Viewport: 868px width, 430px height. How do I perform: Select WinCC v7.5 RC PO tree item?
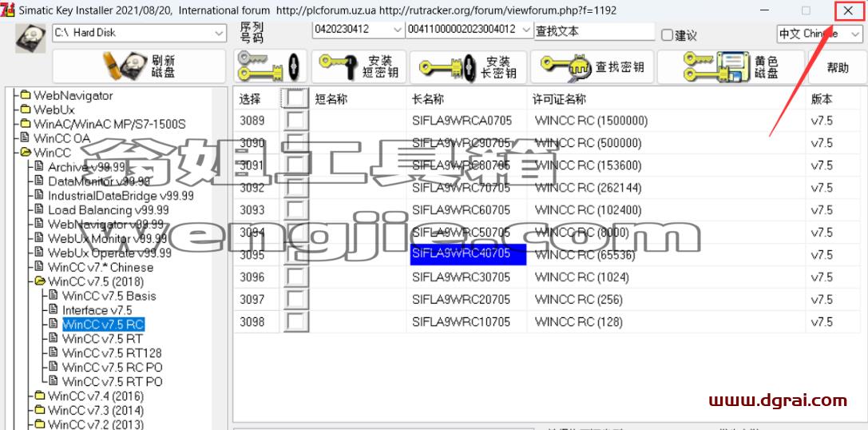[x=113, y=368]
